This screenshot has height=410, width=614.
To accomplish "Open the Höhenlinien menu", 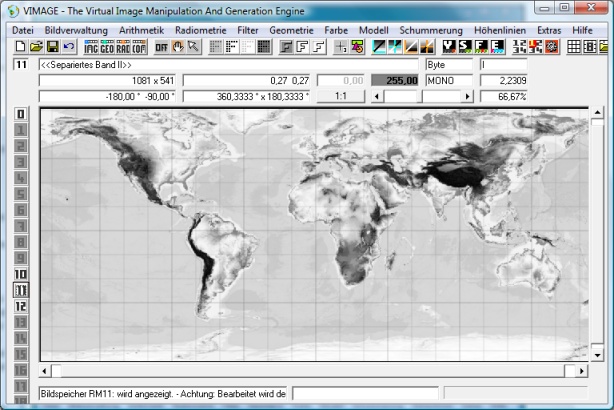I will [x=500, y=30].
